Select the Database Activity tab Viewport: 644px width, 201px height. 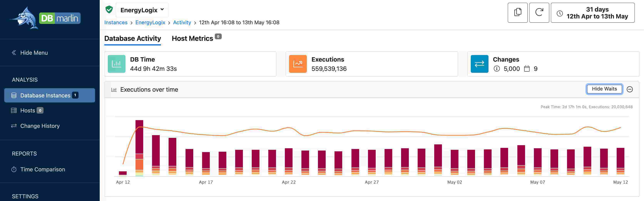[x=132, y=39]
